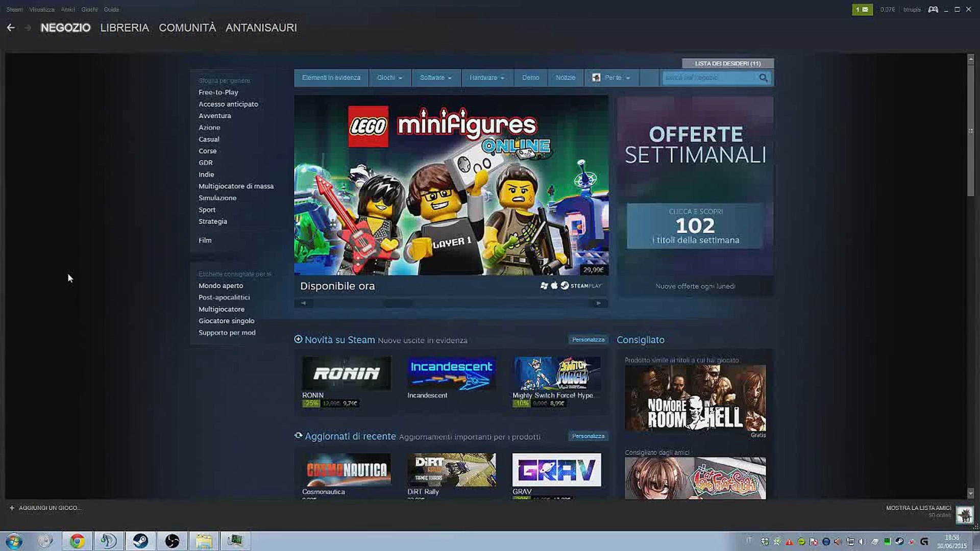Expand the Hardware dropdown menu
This screenshot has height=551, width=980.
(486, 78)
